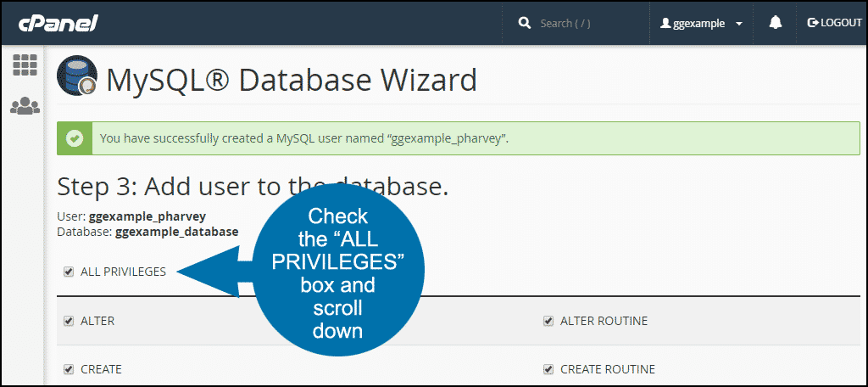Open the notifications bell
This screenshot has width=868, height=387.
tap(775, 23)
